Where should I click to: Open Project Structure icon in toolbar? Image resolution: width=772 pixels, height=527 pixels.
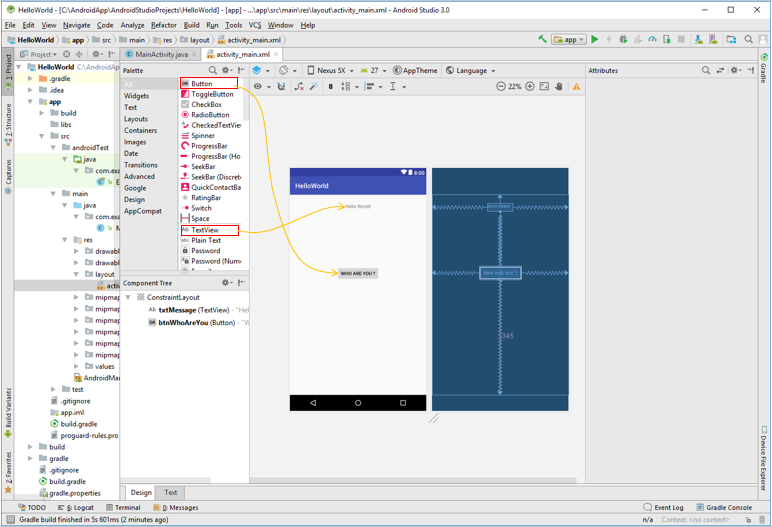coord(731,39)
